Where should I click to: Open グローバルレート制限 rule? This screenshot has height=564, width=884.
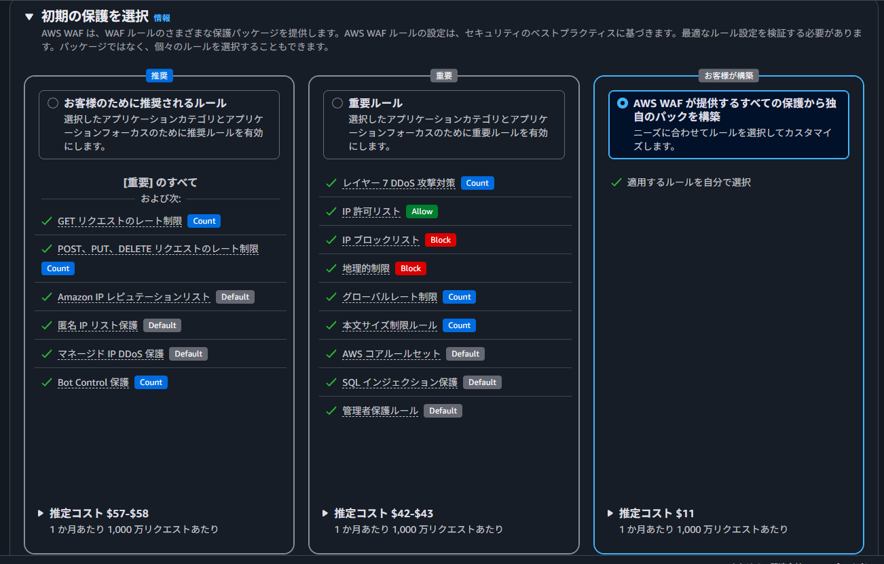click(x=390, y=297)
